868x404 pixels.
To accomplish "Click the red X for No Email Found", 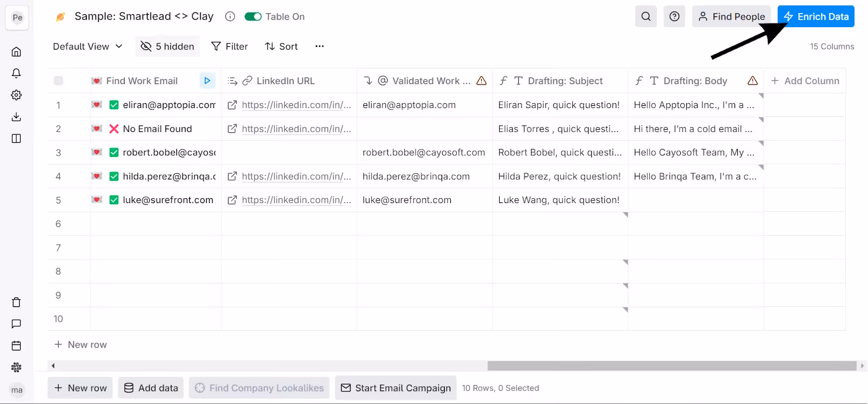I will (114, 129).
